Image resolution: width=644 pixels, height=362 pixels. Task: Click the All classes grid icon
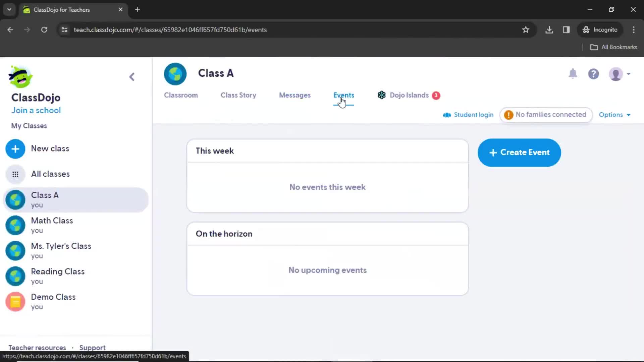15,174
